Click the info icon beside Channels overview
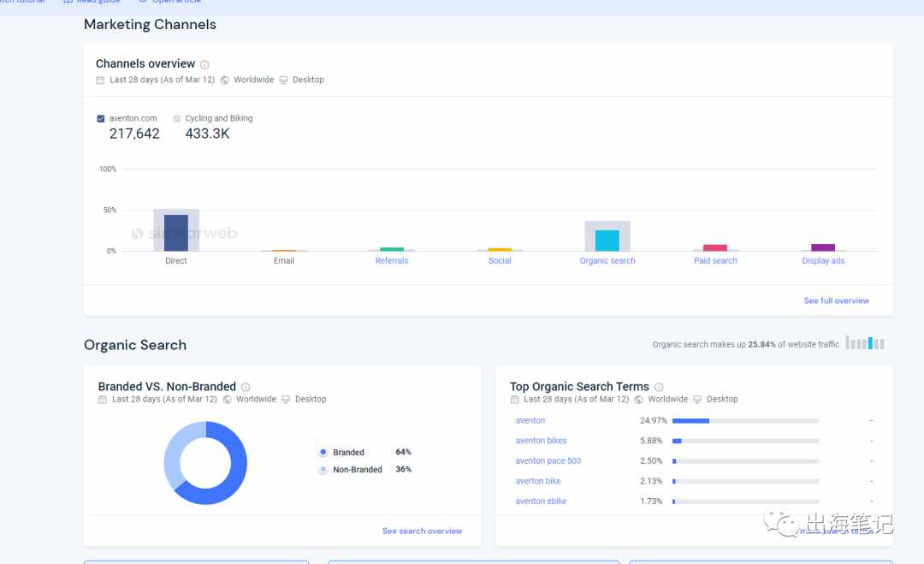The image size is (924, 564). tap(204, 65)
